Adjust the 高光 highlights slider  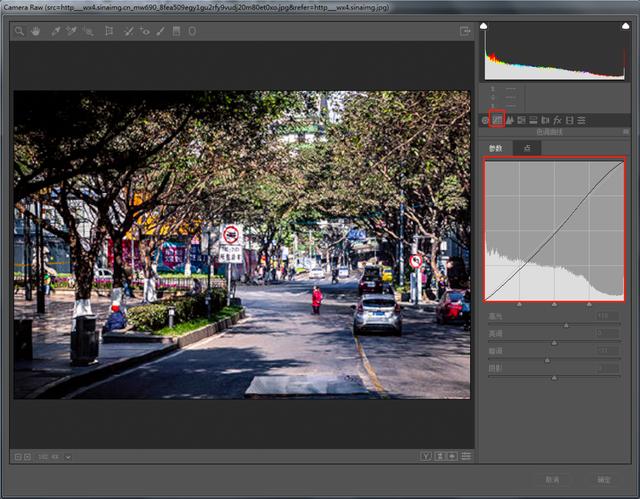(x=566, y=325)
